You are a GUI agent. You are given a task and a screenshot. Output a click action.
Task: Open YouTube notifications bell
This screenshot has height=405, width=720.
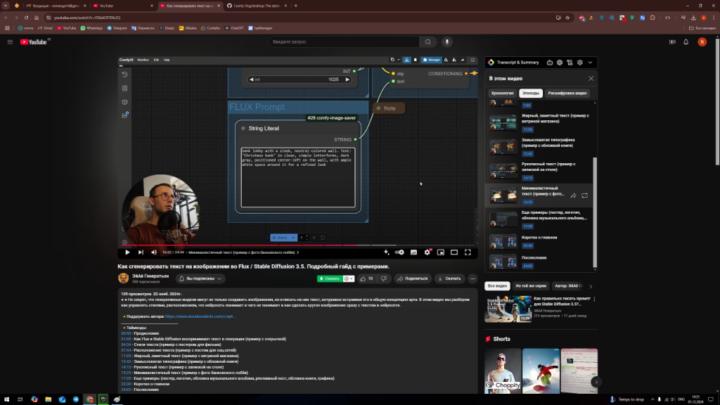tap(686, 42)
